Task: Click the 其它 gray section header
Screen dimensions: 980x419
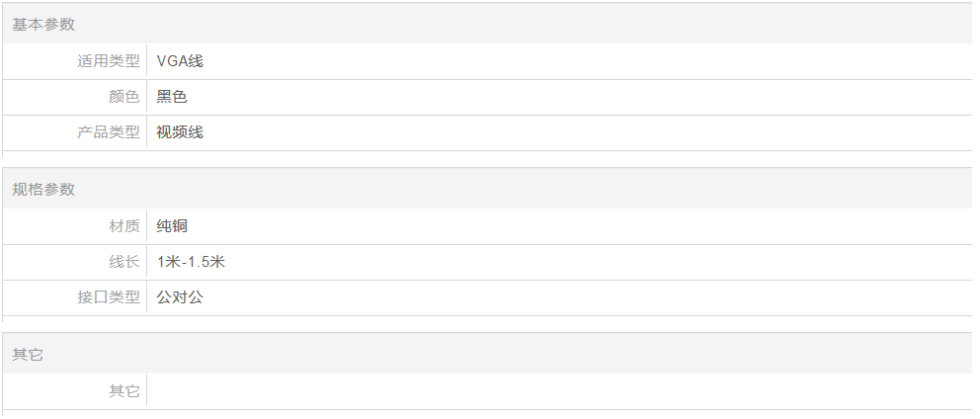Action: tap(28, 355)
